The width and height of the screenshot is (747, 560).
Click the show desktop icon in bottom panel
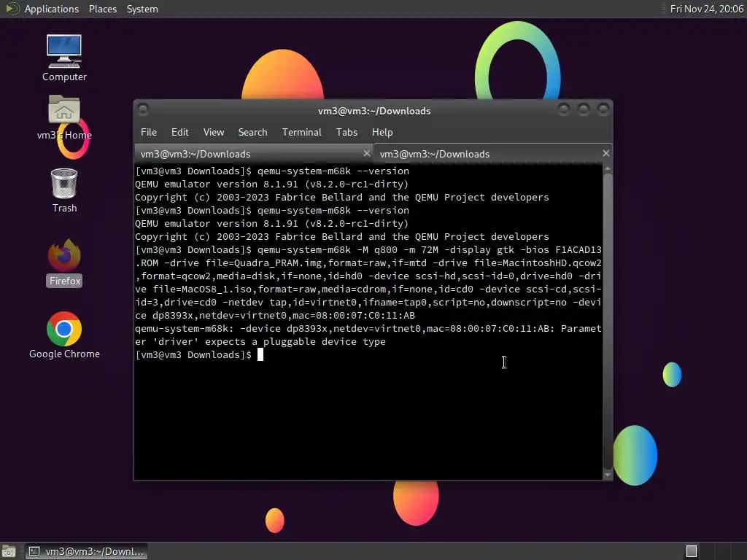[8, 551]
